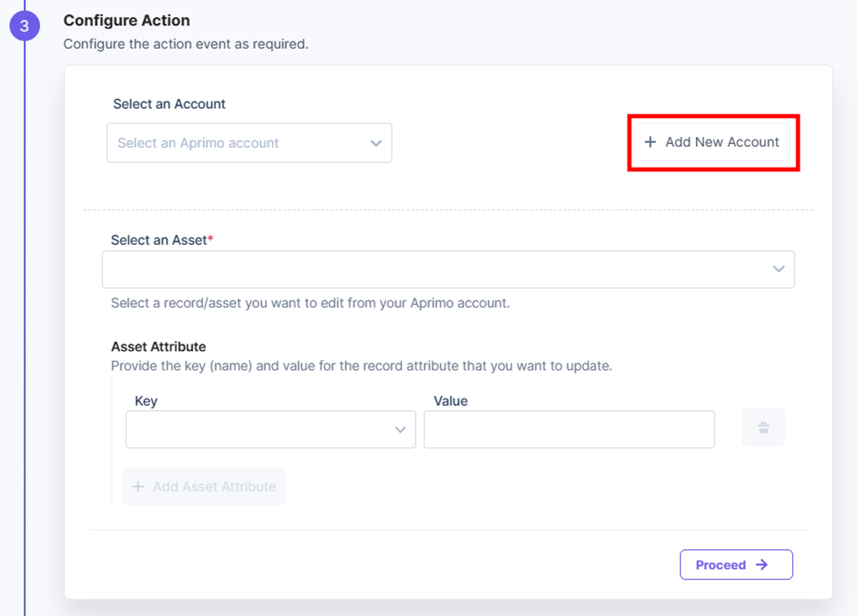
Task: Click the Key column label
Action: [146, 401]
